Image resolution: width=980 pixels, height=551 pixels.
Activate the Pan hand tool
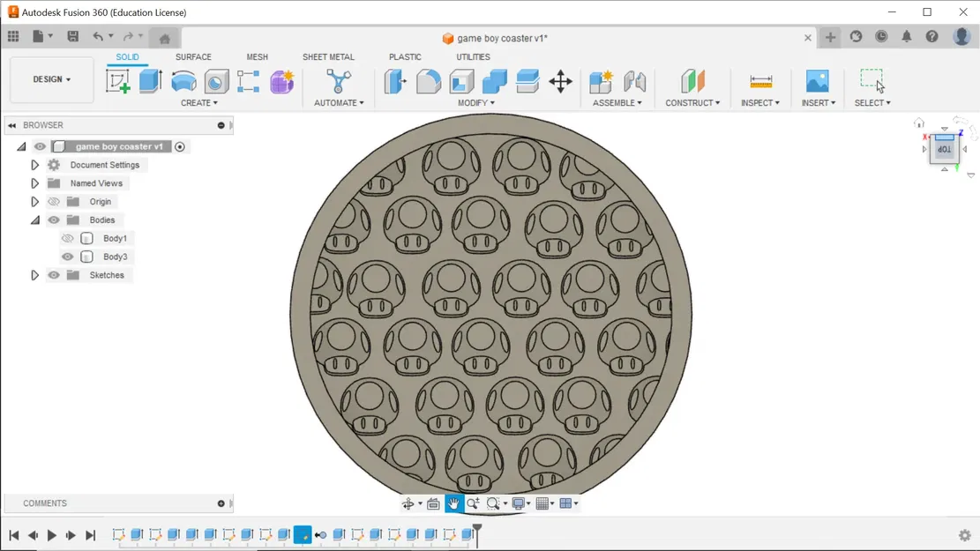453,503
